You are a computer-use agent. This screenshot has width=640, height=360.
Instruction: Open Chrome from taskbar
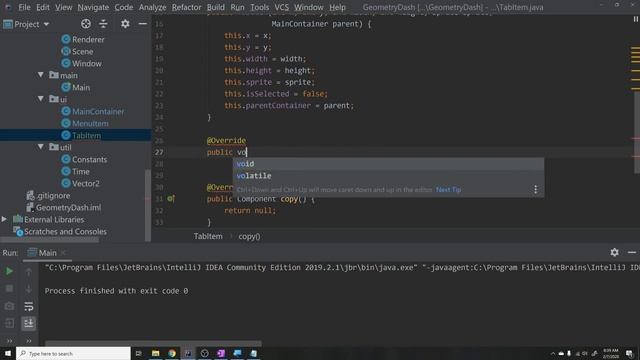coord(172,353)
